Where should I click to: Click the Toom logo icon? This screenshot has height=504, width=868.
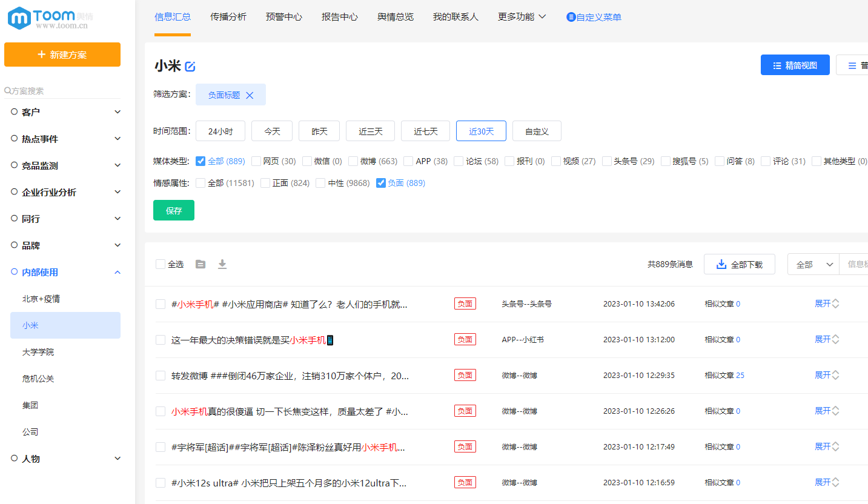(x=19, y=18)
